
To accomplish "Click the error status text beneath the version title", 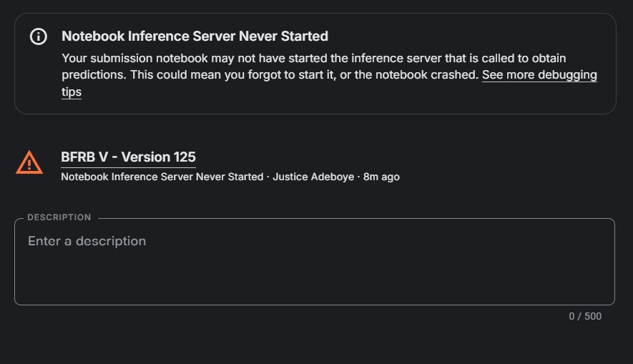I will [162, 177].
